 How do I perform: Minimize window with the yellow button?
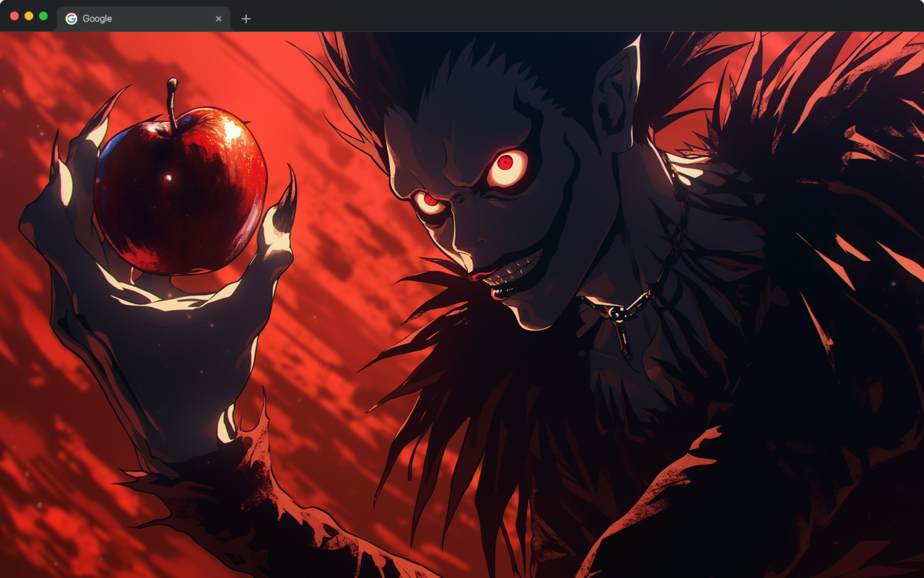29,16
